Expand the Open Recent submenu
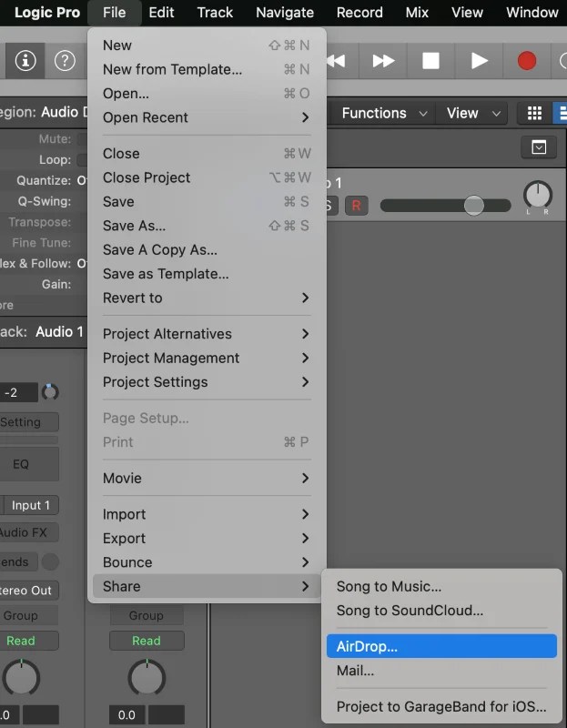 (x=207, y=117)
